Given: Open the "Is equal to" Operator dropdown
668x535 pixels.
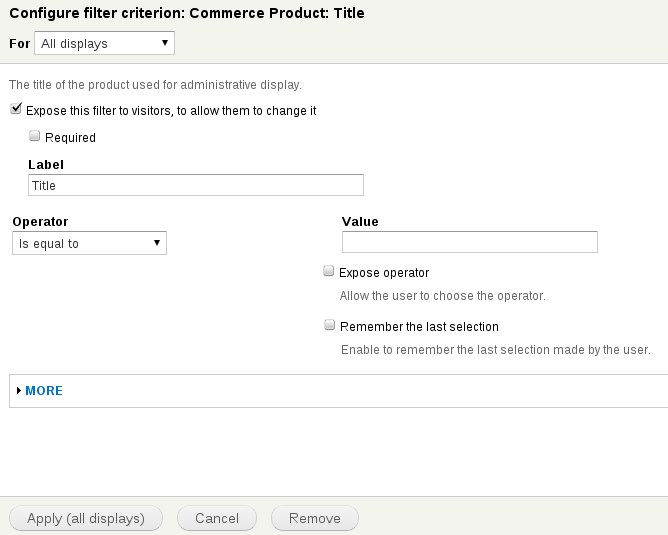Looking at the screenshot, I should click(x=89, y=243).
